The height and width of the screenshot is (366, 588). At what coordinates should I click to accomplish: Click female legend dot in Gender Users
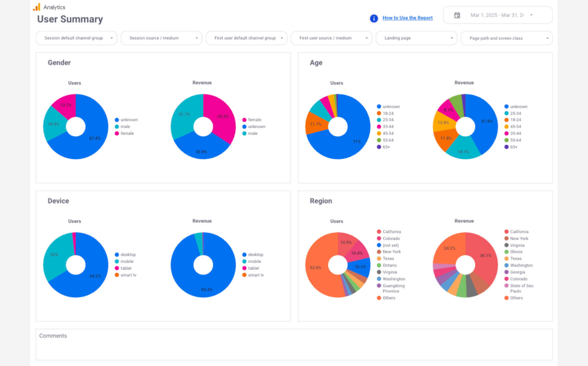117,133
